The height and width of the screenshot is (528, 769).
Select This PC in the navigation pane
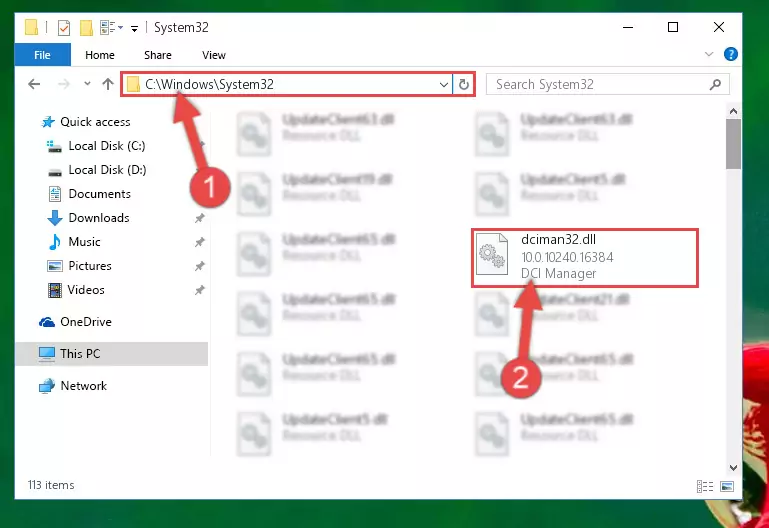(112, 353)
